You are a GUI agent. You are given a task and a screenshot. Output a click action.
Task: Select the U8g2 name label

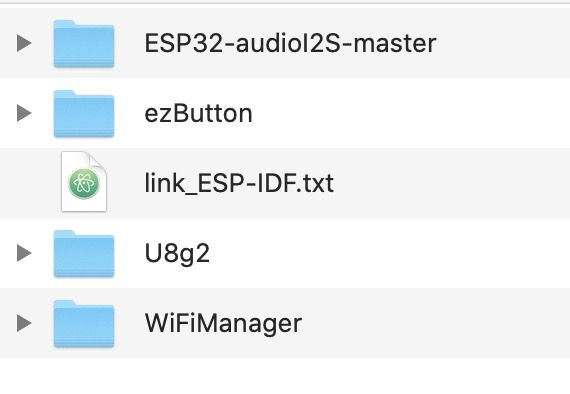tap(177, 253)
